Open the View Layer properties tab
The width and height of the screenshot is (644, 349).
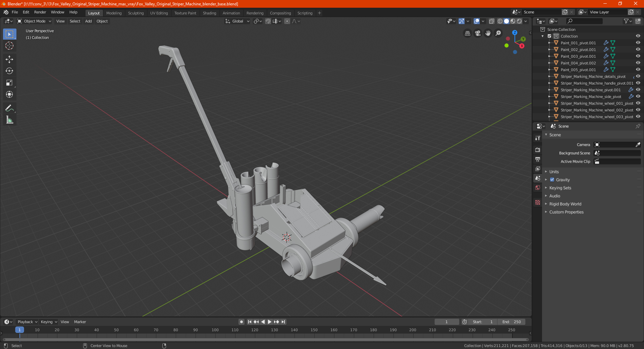pyautogui.click(x=538, y=169)
